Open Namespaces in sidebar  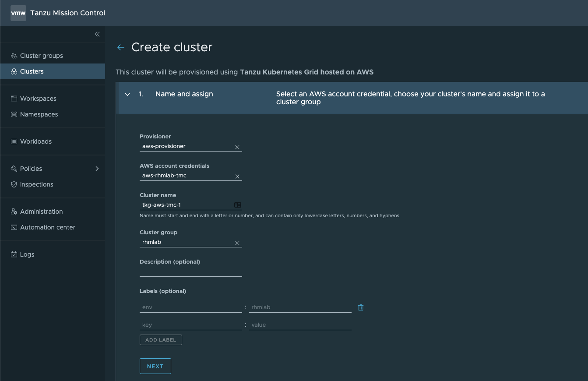(x=53, y=114)
